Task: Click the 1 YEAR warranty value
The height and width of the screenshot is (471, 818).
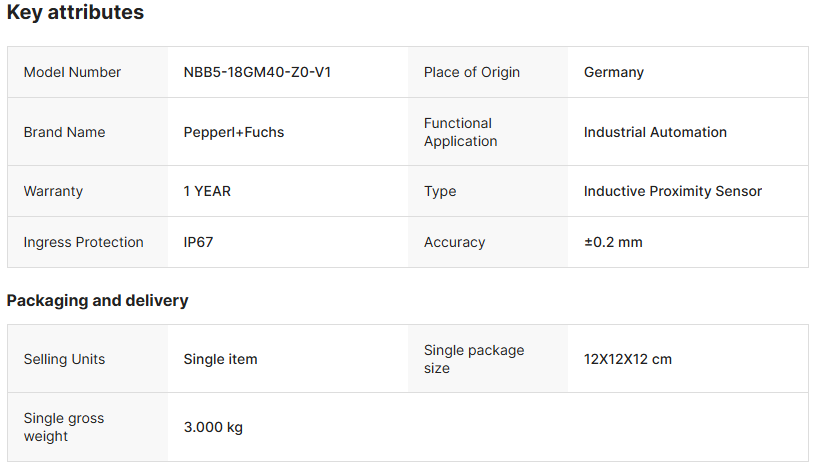Action: pos(207,191)
